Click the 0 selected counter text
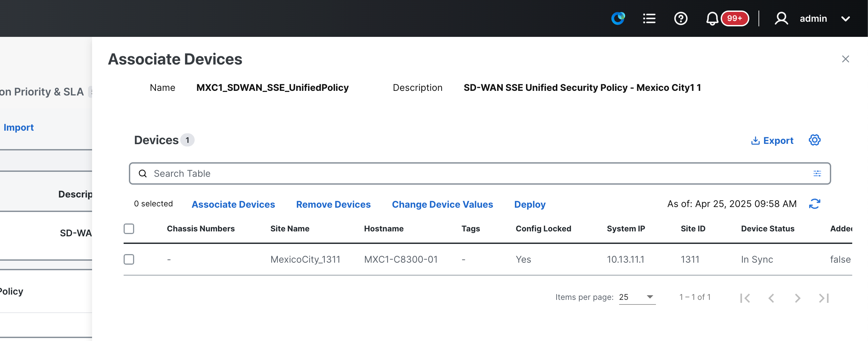This screenshot has width=868, height=341. (x=153, y=203)
